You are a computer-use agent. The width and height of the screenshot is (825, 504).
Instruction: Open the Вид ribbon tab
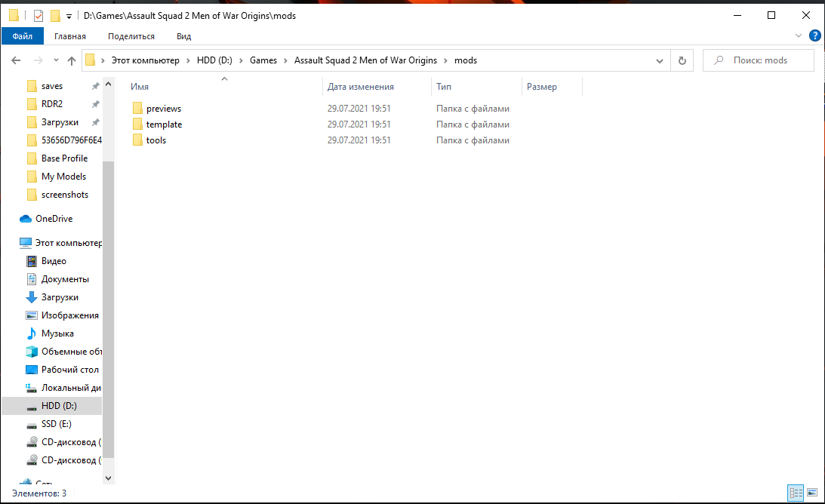pyautogui.click(x=183, y=36)
